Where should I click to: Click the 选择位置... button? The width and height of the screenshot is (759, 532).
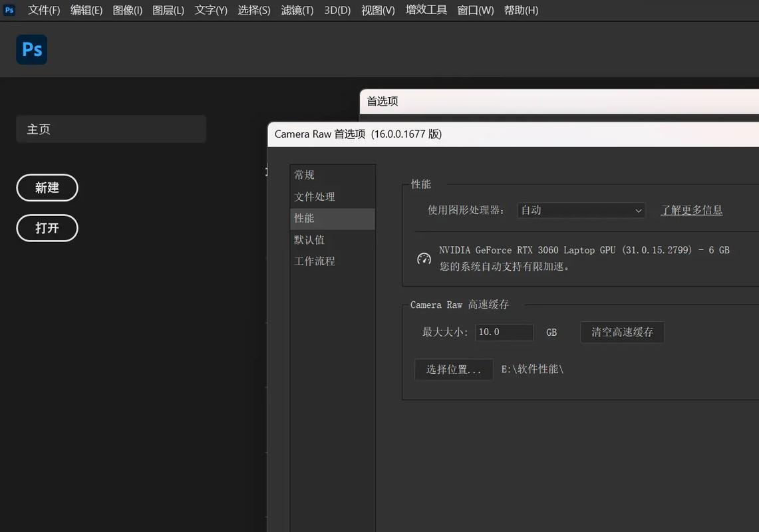tap(454, 369)
